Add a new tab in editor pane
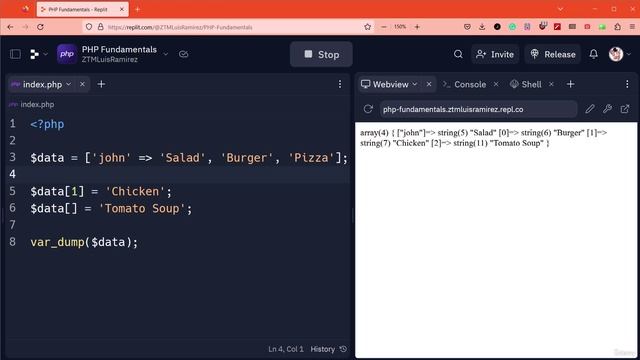640x360 pixels. (x=101, y=84)
